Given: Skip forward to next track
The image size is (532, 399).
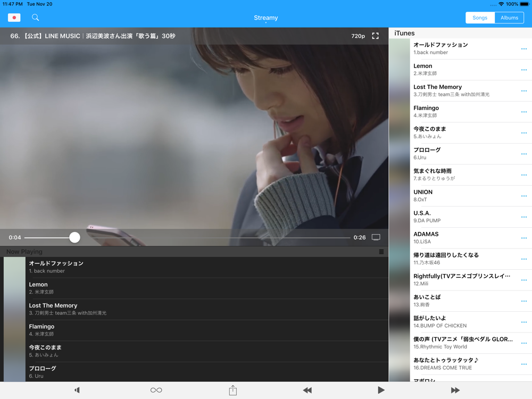Looking at the screenshot, I should coord(455,390).
